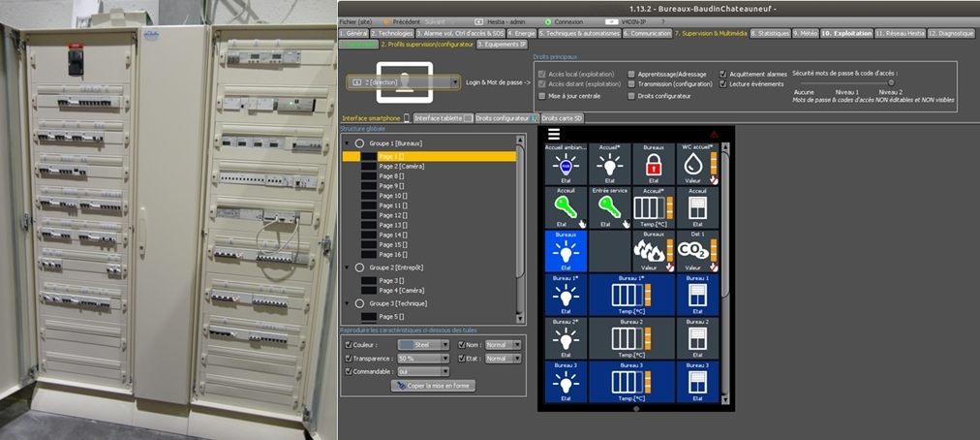Select the Bureau 3 radiator temperature tile
Screen dimensions: 980x440
[x=632, y=381]
